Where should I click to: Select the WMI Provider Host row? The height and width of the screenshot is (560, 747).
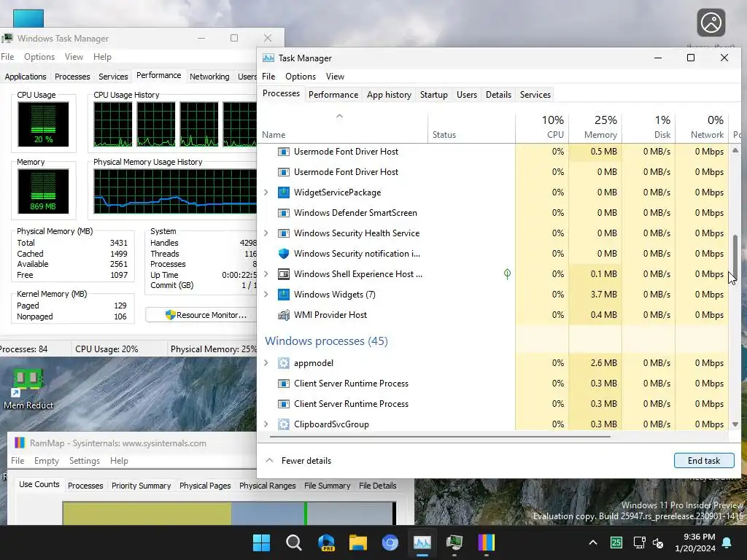(493, 315)
